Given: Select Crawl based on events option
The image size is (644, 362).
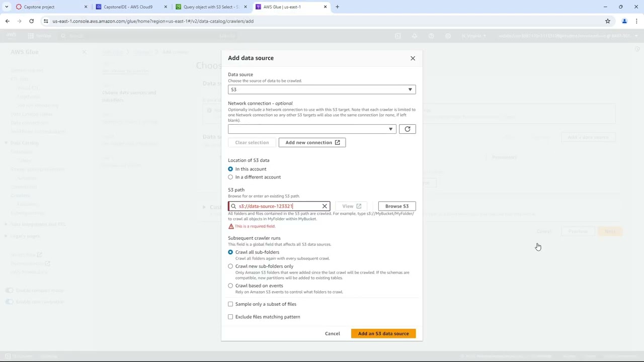Looking at the screenshot, I should click(x=230, y=286).
